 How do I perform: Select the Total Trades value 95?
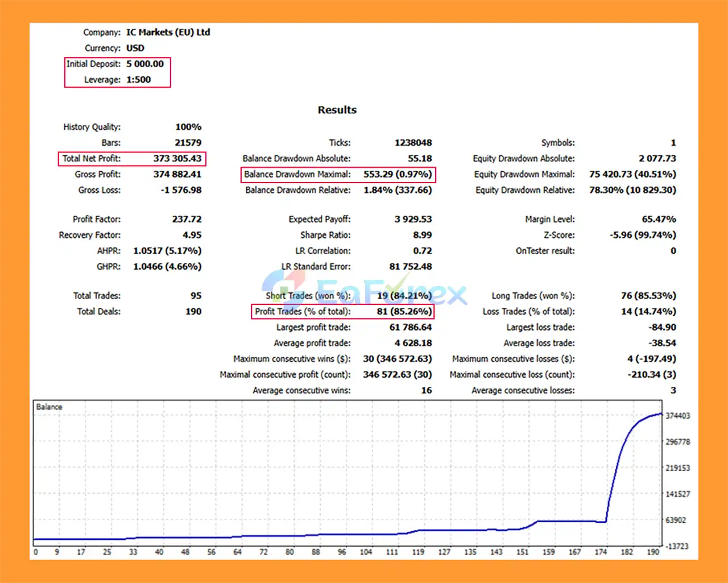coord(196,296)
